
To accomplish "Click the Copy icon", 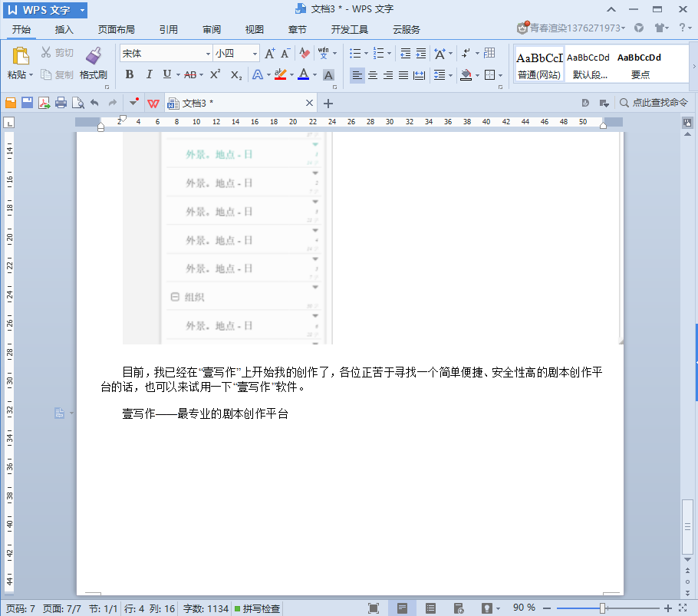I will pyautogui.click(x=46, y=74).
